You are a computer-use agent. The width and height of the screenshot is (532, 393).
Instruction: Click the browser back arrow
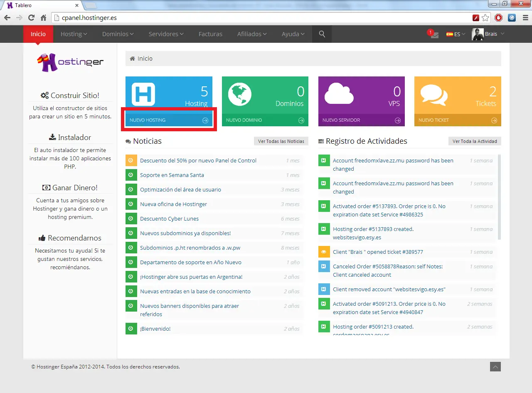[x=7, y=18]
